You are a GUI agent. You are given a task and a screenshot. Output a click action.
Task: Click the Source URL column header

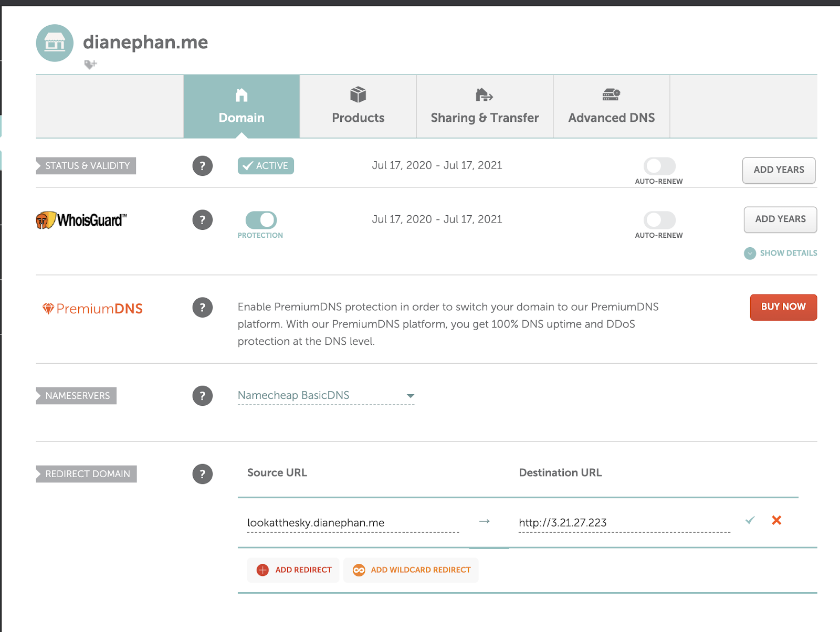(277, 472)
